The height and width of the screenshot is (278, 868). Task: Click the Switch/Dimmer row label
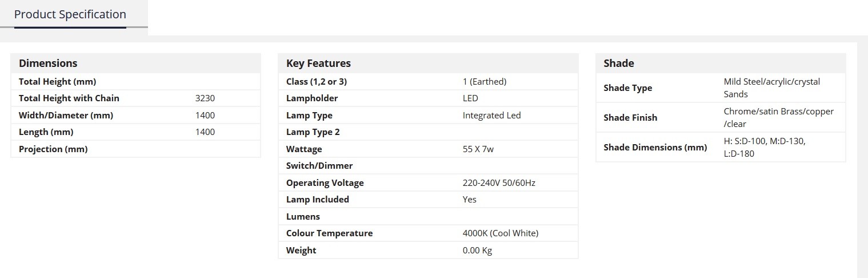319,166
